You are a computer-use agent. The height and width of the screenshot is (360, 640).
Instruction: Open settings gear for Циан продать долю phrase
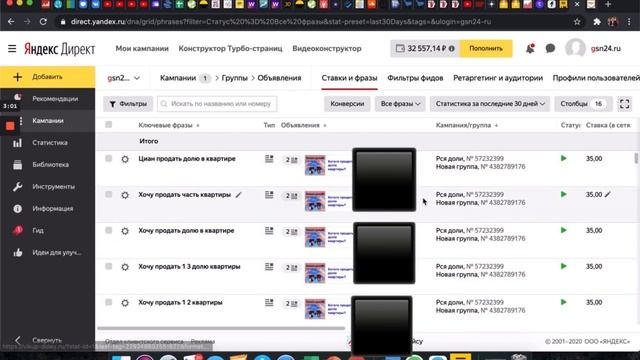pos(125,159)
